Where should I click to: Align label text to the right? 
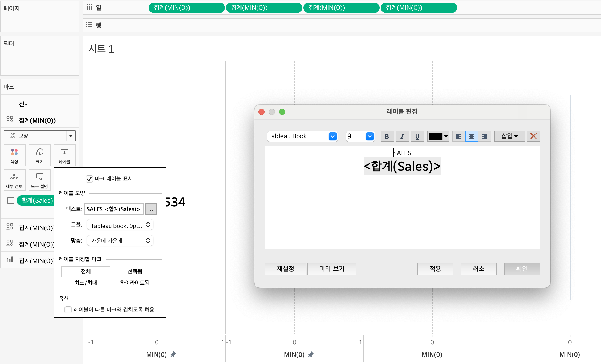click(484, 136)
